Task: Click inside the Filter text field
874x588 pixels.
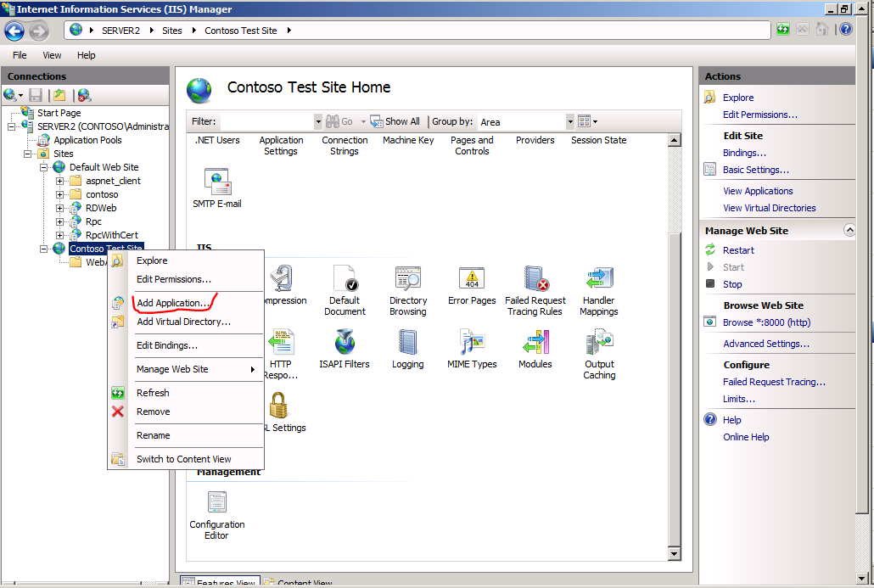Action: click(267, 121)
